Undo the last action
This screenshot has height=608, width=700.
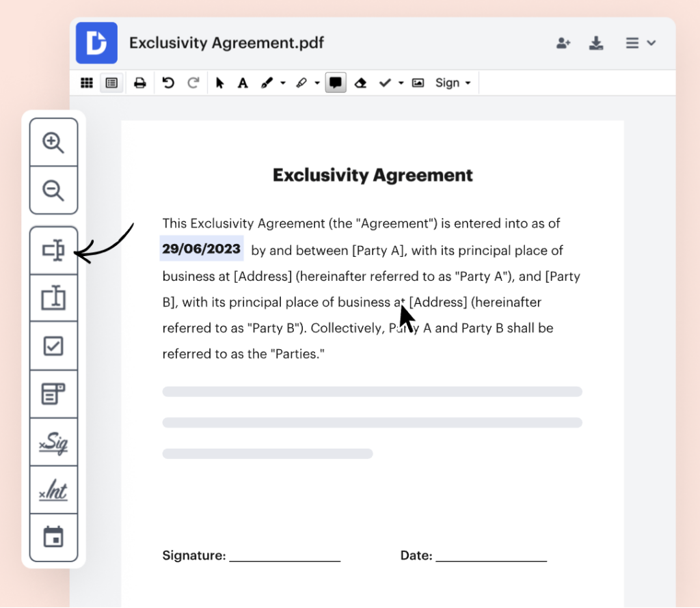click(x=168, y=83)
